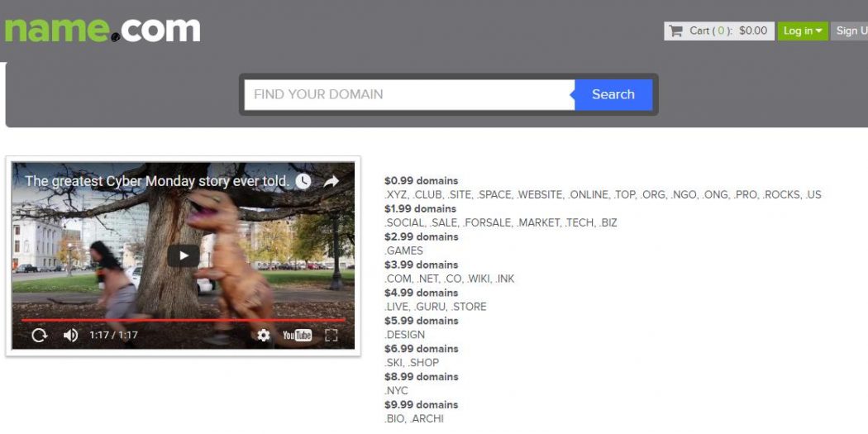The height and width of the screenshot is (434, 868).
Task: Click the "$1.99 domains" heading
Action: tap(420, 208)
